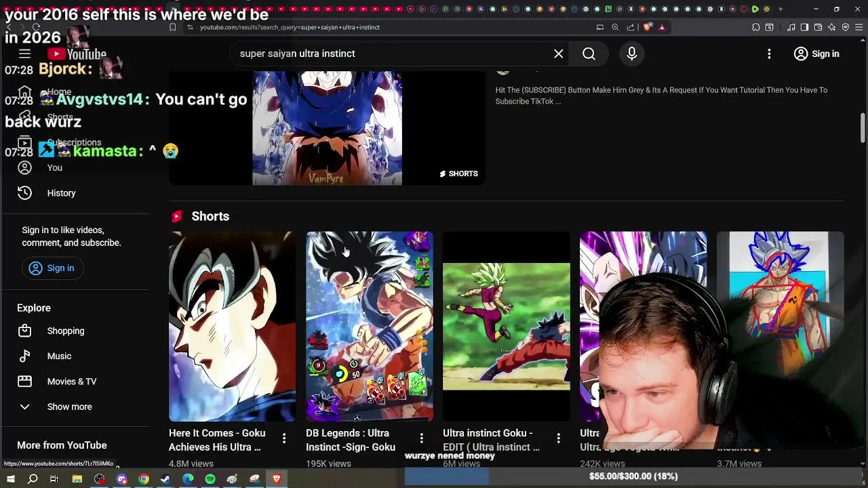Click title 'DB Legends : Ultra Instinct -Sign- Goku'

[x=351, y=440]
